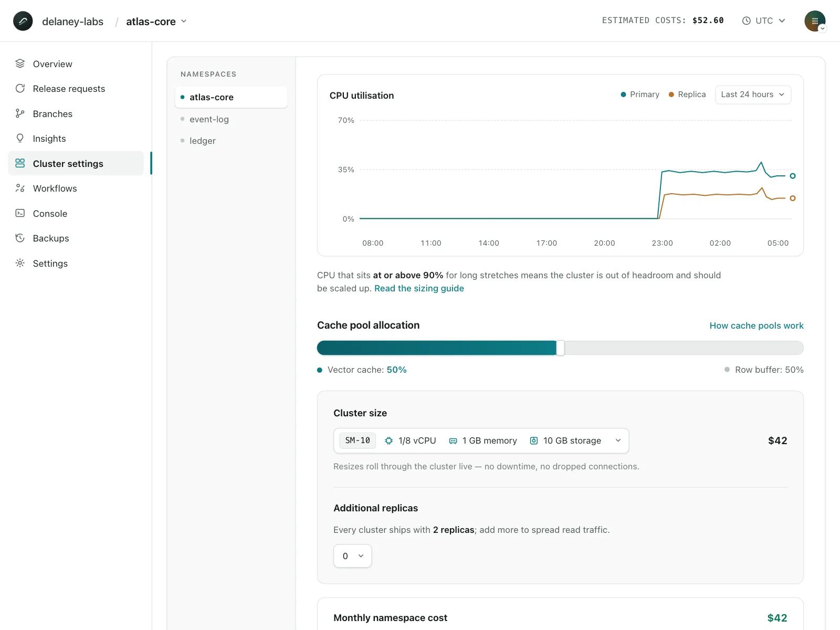840x630 pixels.
Task: Go to Overview page
Action: pyautogui.click(x=76, y=64)
